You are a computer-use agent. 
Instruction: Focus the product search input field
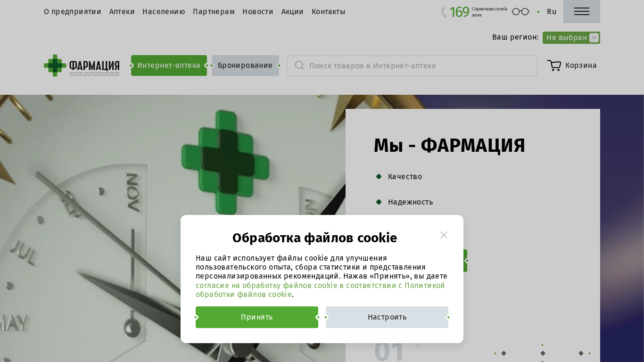(412, 66)
